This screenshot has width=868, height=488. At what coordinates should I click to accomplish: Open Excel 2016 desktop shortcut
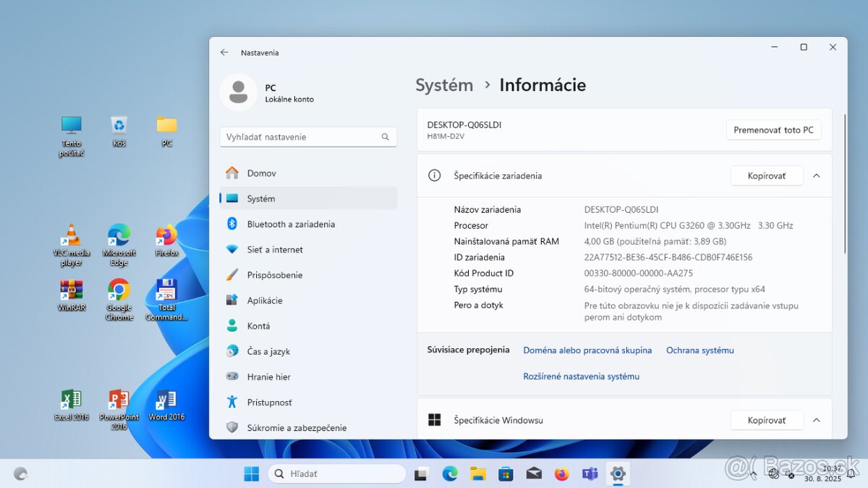(x=71, y=400)
